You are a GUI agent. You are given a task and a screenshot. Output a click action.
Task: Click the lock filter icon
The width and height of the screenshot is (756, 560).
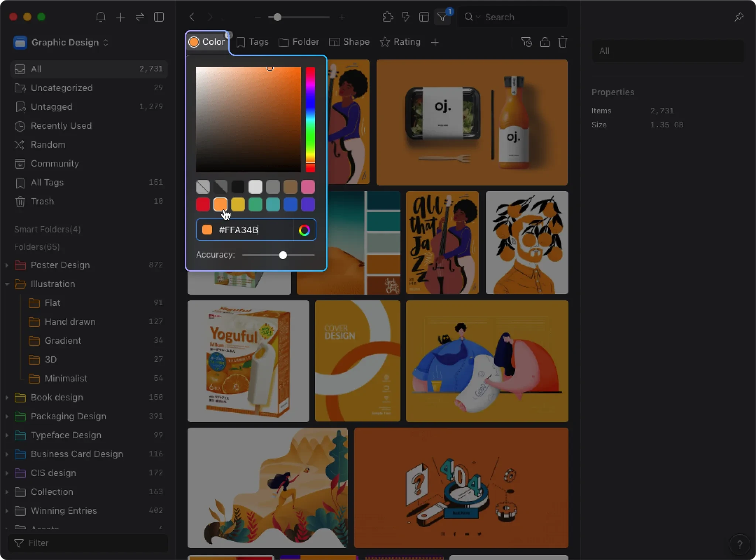point(545,42)
